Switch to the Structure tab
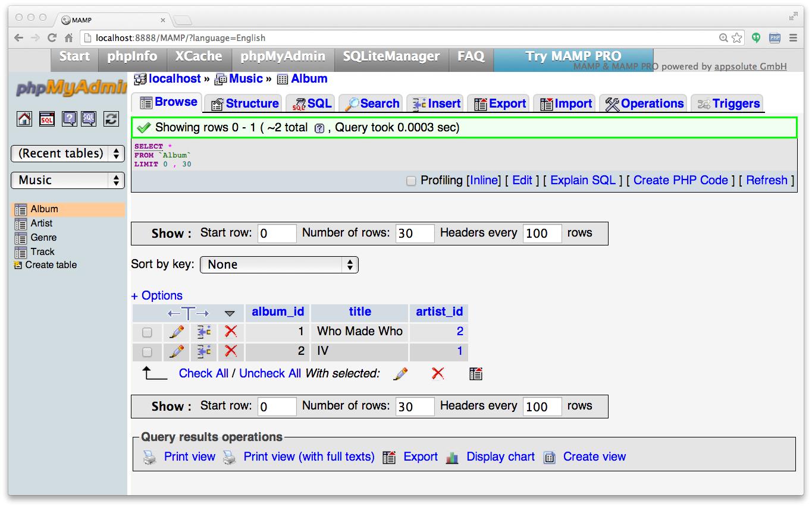The width and height of the screenshot is (812, 507). (x=244, y=103)
